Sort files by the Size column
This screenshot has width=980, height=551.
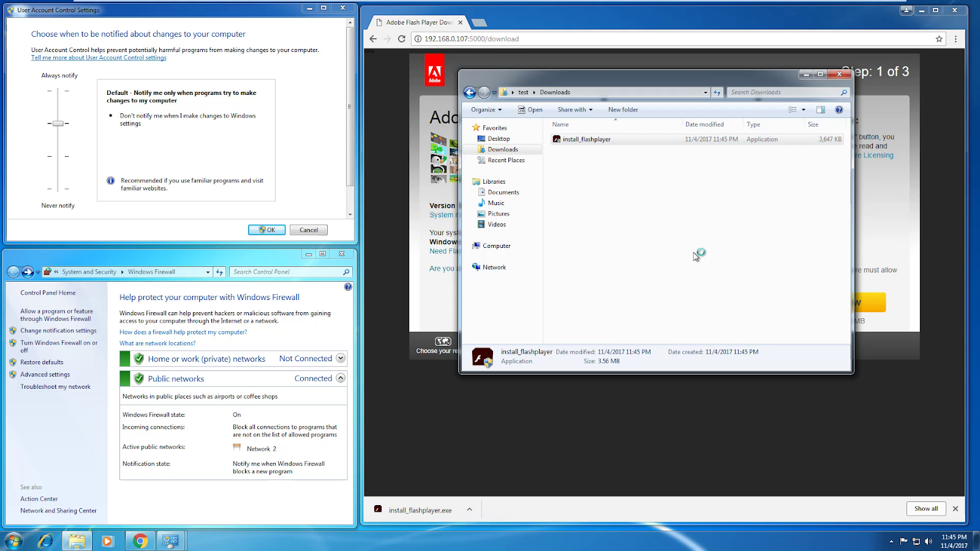click(824, 124)
